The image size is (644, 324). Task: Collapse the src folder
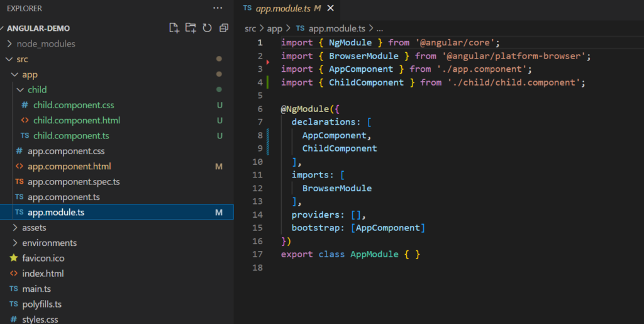click(9, 59)
